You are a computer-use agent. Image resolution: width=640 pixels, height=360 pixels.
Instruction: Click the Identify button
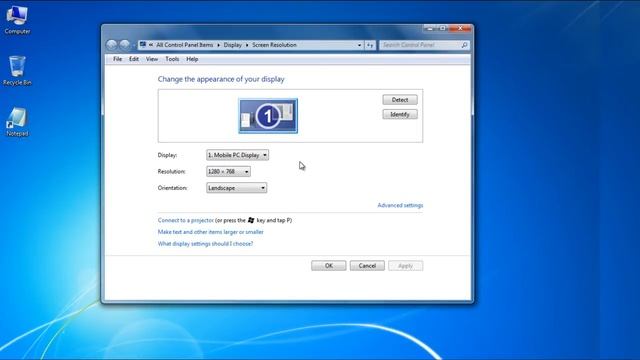point(400,114)
